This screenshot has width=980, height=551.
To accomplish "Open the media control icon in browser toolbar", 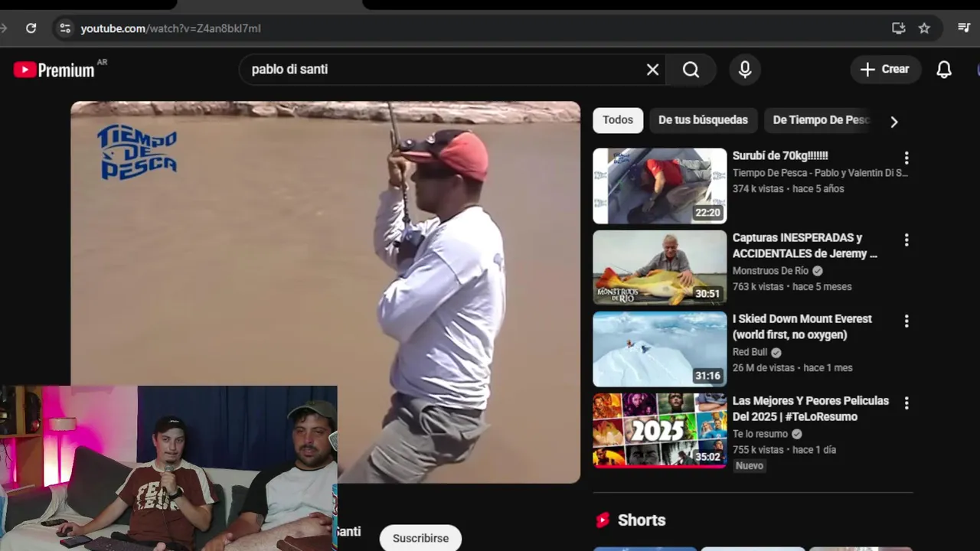I will point(964,28).
